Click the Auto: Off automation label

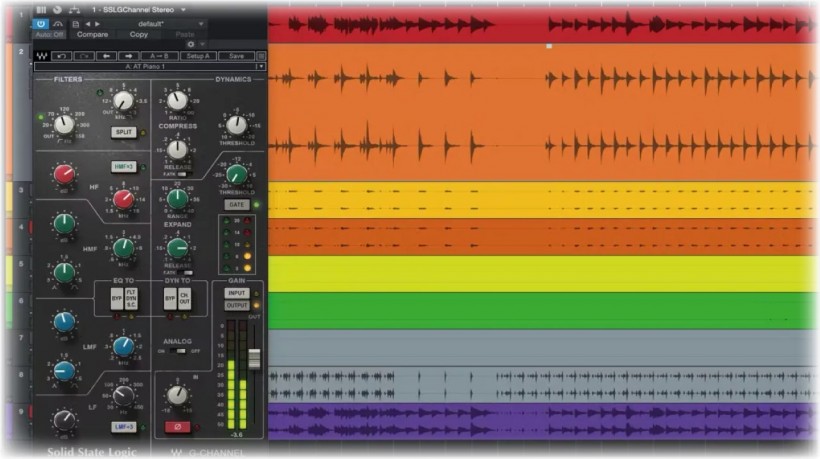49,35
